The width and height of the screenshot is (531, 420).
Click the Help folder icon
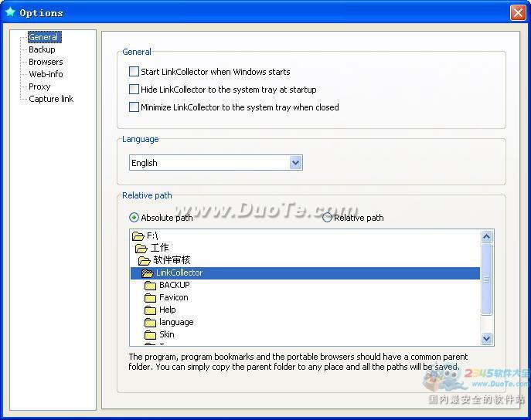click(x=151, y=310)
